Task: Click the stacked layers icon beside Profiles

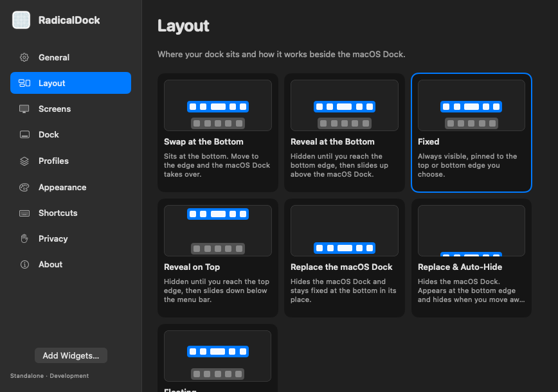Action: click(x=24, y=161)
